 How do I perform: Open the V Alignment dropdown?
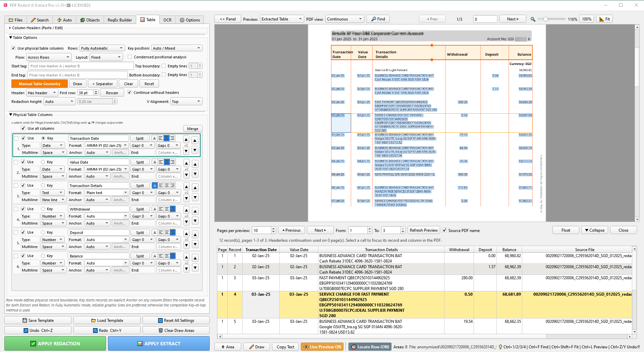tap(186, 102)
